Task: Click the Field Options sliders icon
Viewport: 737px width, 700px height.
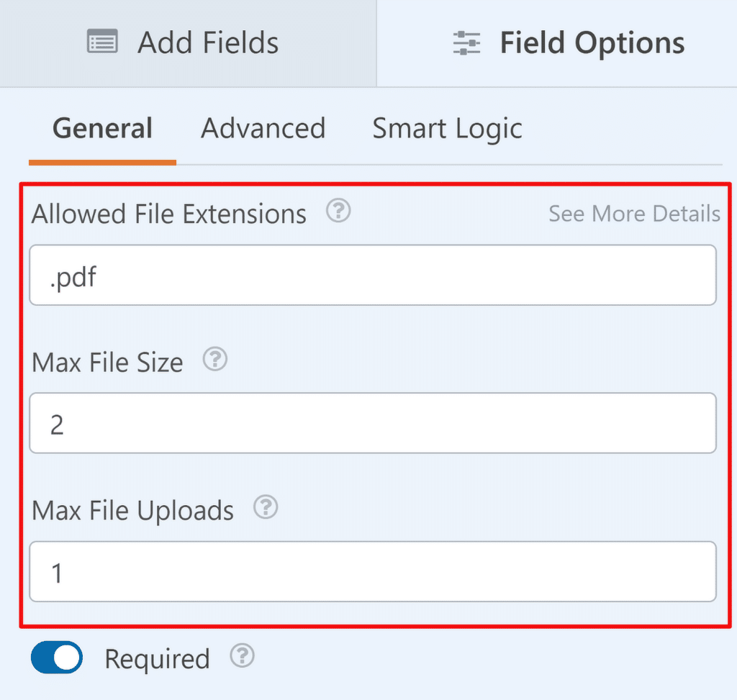Action: (466, 42)
